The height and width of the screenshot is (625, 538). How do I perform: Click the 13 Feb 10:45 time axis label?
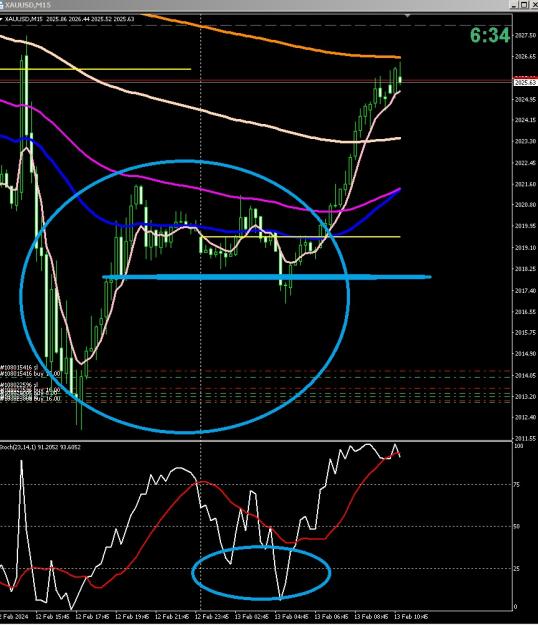point(411,617)
